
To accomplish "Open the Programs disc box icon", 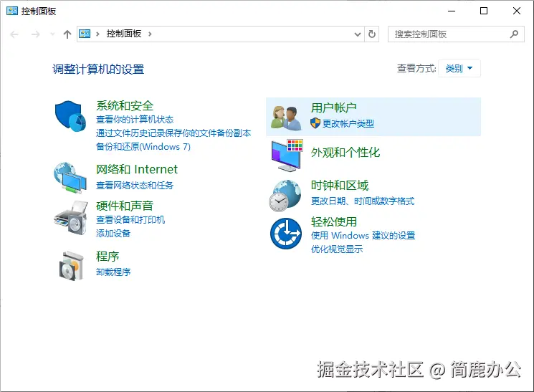I will (x=72, y=266).
